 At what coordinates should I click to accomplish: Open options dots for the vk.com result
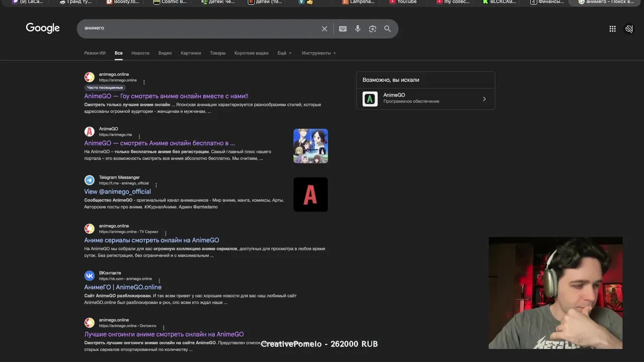(159, 281)
